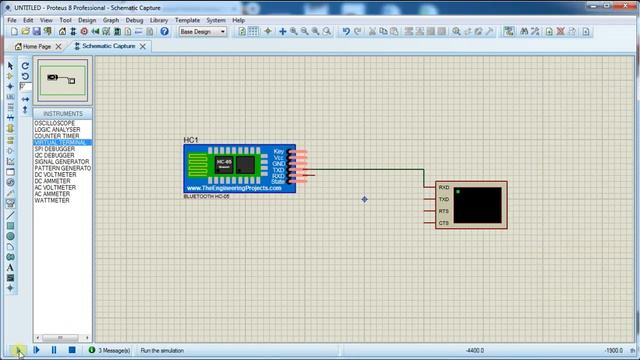Select the Subcircuit Mode tool
The image size is (640, 360).
coord(10,129)
